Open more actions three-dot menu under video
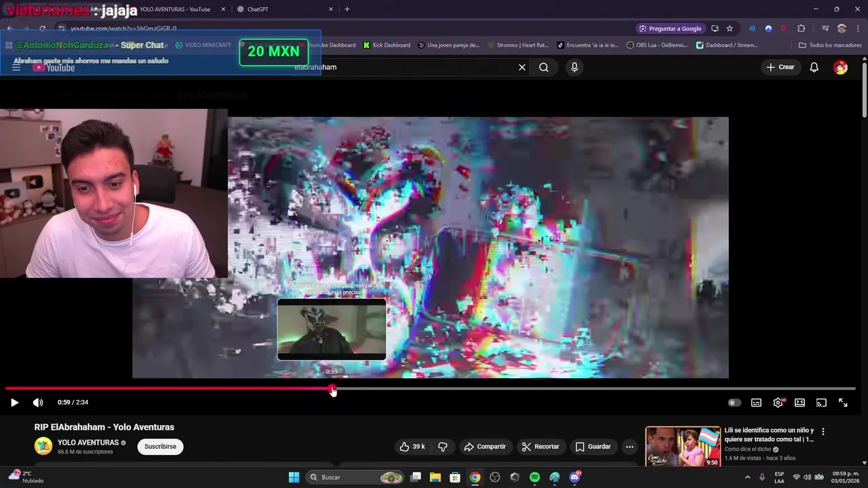868x488 pixels. [629, 447]
